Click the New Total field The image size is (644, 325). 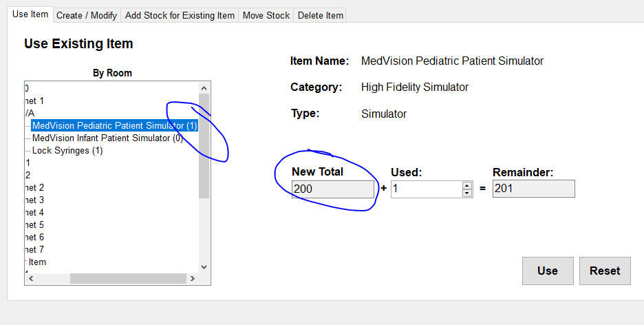pos(333,189)
